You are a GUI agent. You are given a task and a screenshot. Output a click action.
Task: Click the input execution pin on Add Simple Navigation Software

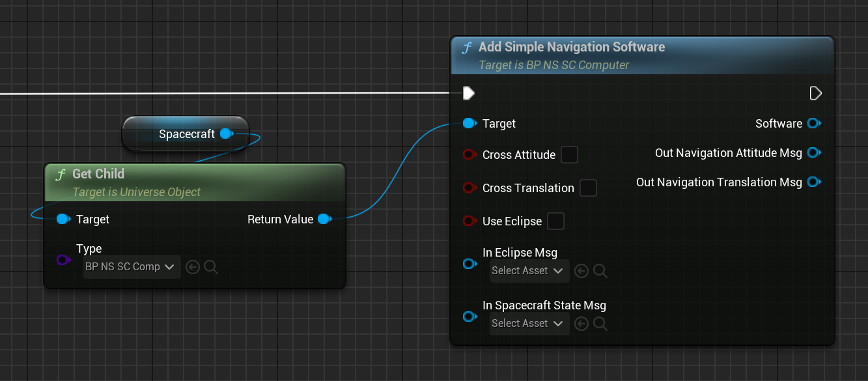coord(468,93)
